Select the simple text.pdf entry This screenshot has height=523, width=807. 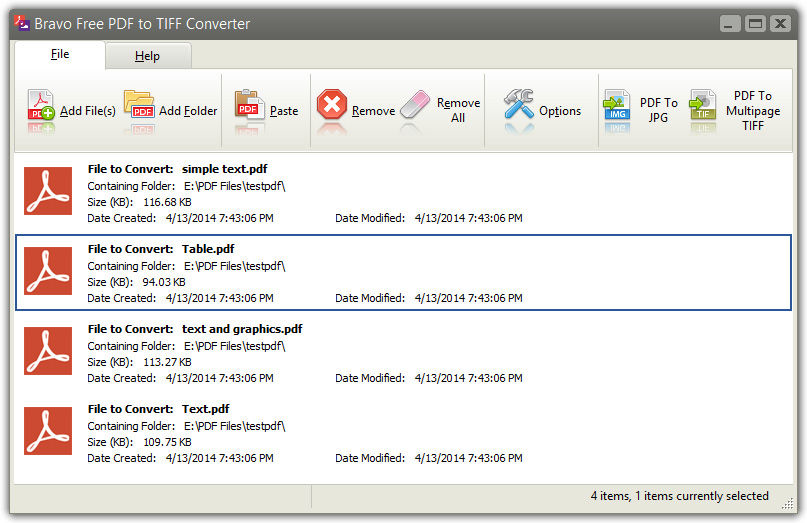click(403, 194)
